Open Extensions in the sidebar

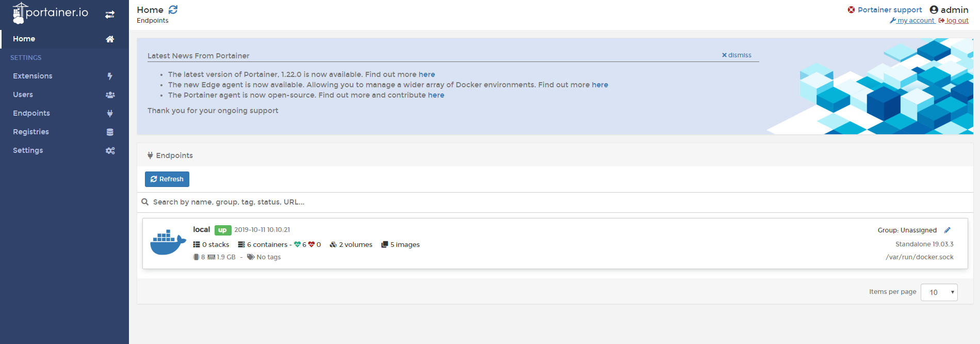tap(64, 76)
